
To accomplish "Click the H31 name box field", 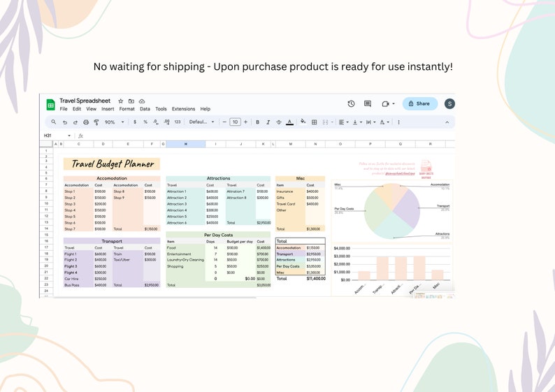I will coord(55,136).
